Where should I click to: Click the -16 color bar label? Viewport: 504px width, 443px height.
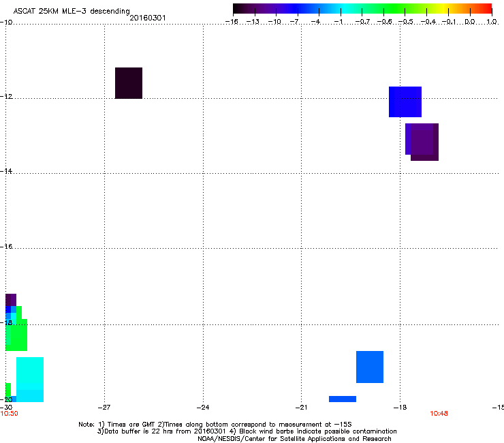(232, 22)
